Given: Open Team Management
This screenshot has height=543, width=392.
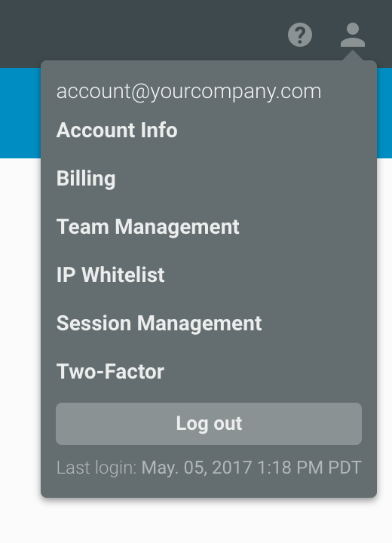Looking at the screenshot, I should 148,227.
